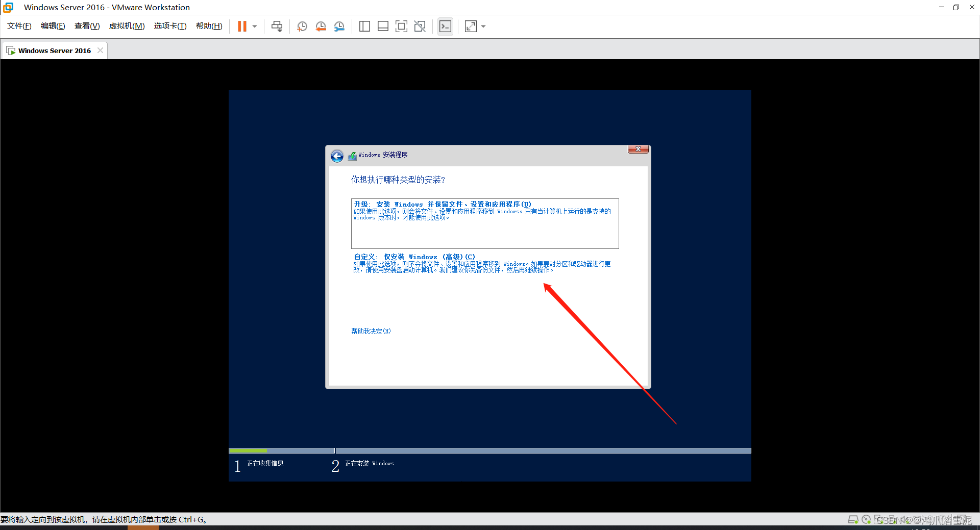Enter full screen mode icon
The width and height of the screenshot is (980, 530).
point(402,26)
